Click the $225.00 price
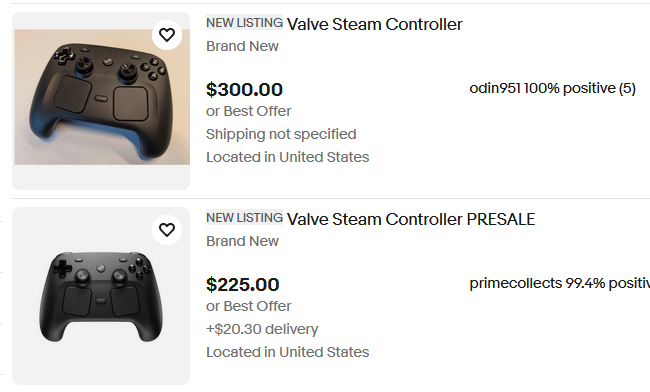Screen dimensions: 650x392 point(243,285)
